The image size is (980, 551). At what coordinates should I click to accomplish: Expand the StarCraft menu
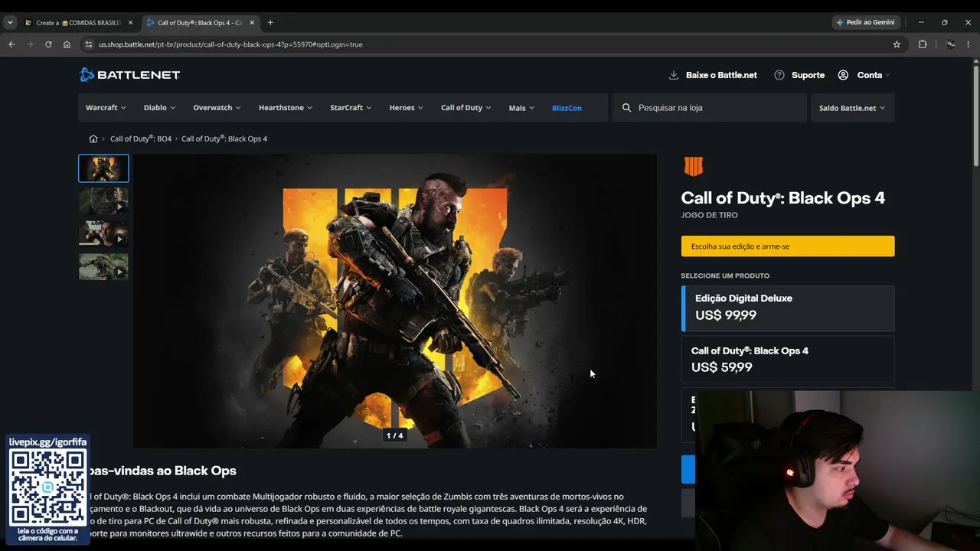pyautogui.click(x=351, y=108)
